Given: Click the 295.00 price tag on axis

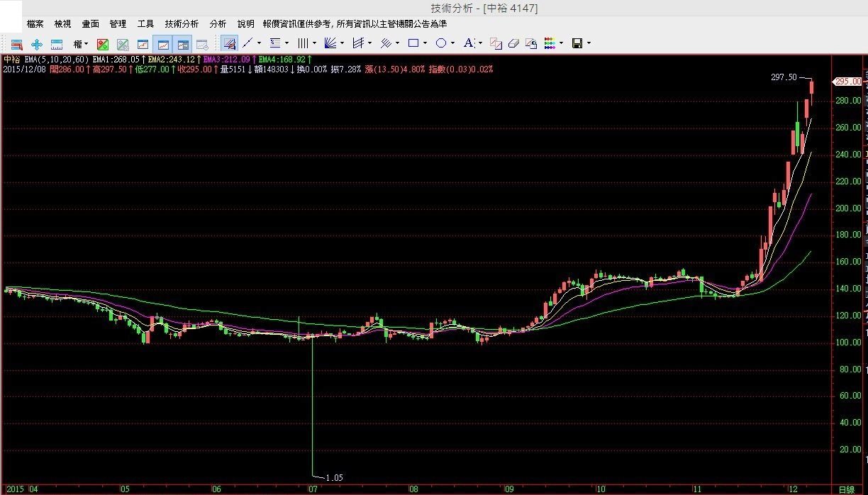Looking at the screenshot, I should pos(847,82).
